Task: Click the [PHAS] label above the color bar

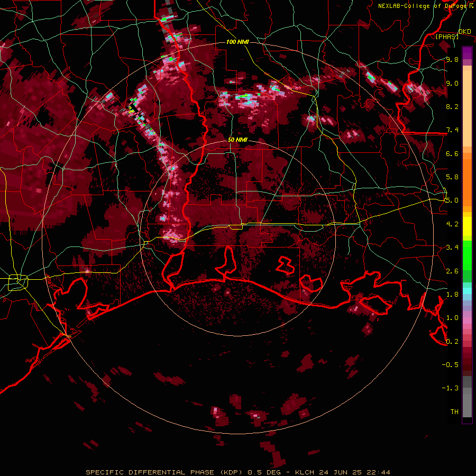Action: pos(447,36)
